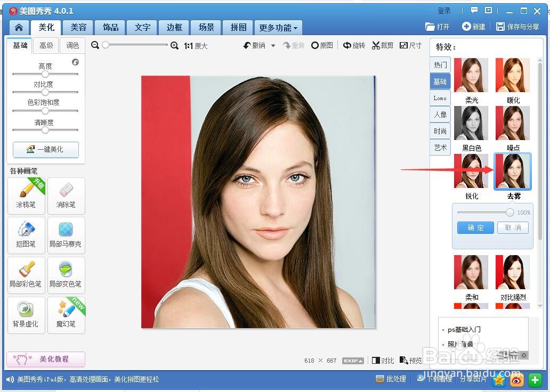The height and width of the screenshot is (392, 550).
Task: Select 艺术 art effects category
Action: pyautogui.click(x=440, y=148)
